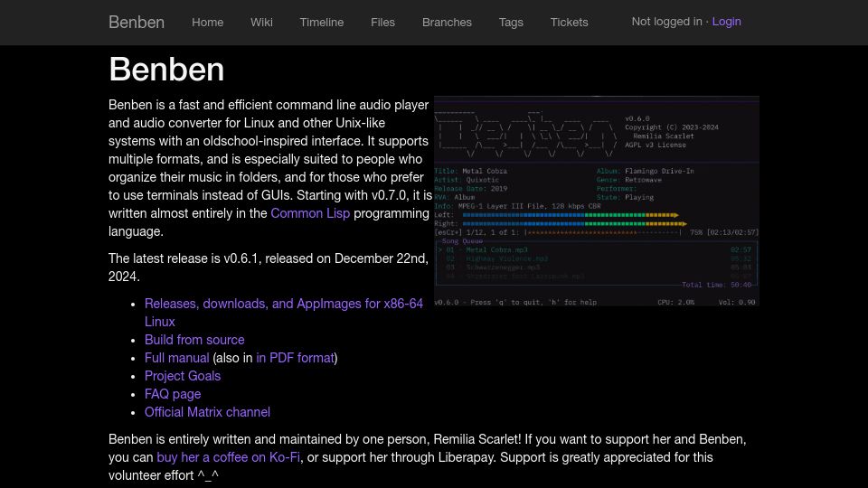Image resolution: width=868 pixels, height=488 pixels.
Task: Open the Benben site title in header
Action: tap(137, 22)
